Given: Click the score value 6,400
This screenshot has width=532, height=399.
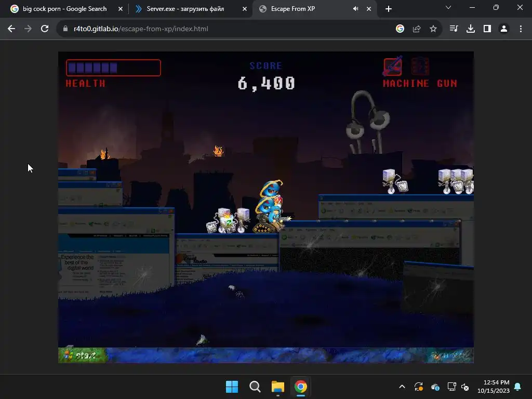Looking at the screenshot, I should [267, 84].
